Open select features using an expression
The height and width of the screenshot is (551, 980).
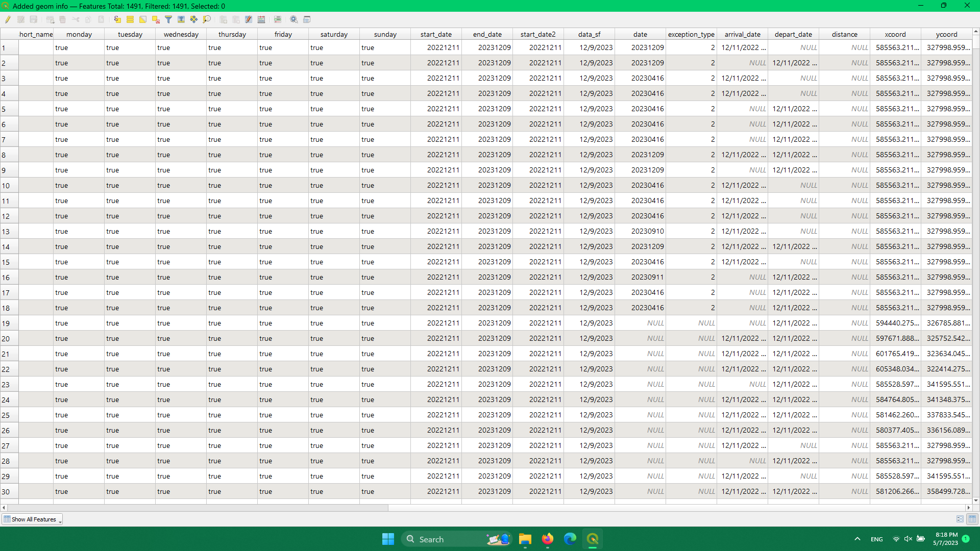(117, 19)
